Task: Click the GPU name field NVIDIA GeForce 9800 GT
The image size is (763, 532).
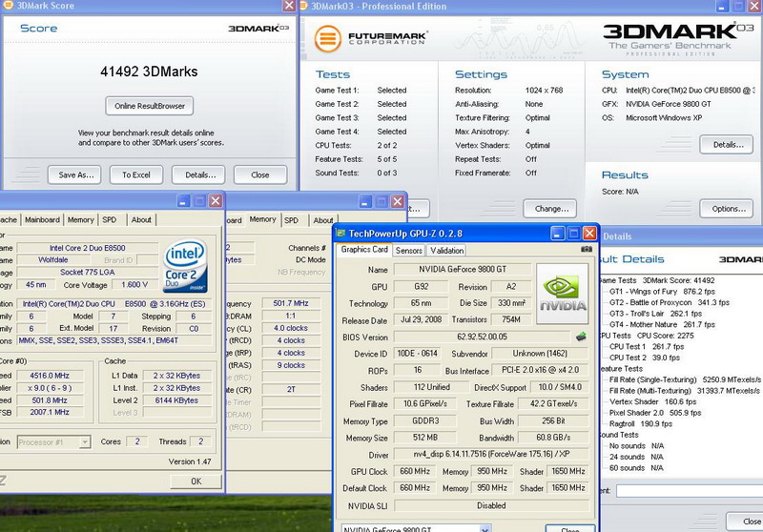Action: 462,269
